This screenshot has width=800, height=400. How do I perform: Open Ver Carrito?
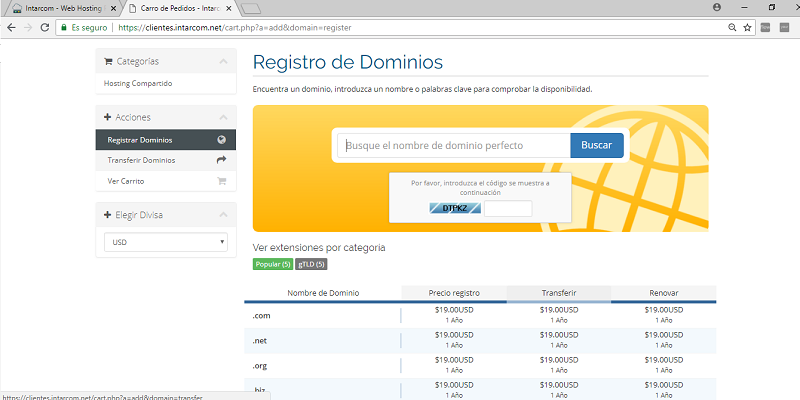[166, 181]
